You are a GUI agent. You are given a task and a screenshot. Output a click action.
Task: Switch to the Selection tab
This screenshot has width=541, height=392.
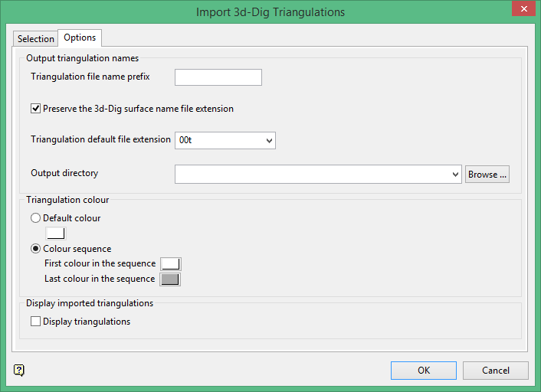coord(36,39)
